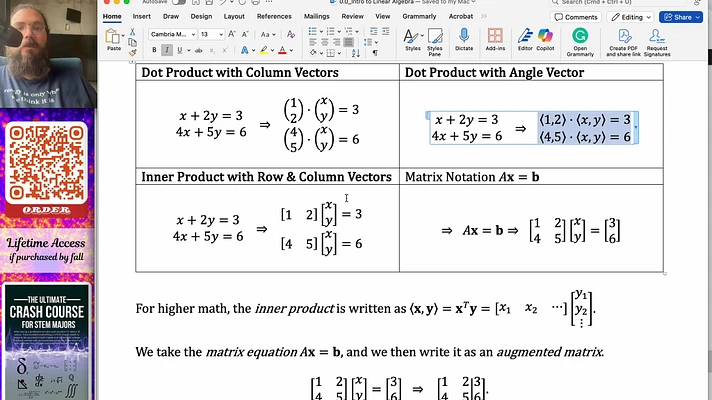Image resolution: width=712 pixels, height=400 pixels.
Task: Insert a numbered list
Action: tap(330, 31)
